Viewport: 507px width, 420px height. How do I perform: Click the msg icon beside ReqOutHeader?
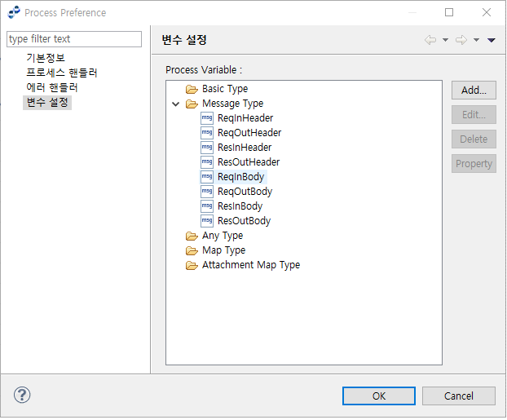[207, 133]
